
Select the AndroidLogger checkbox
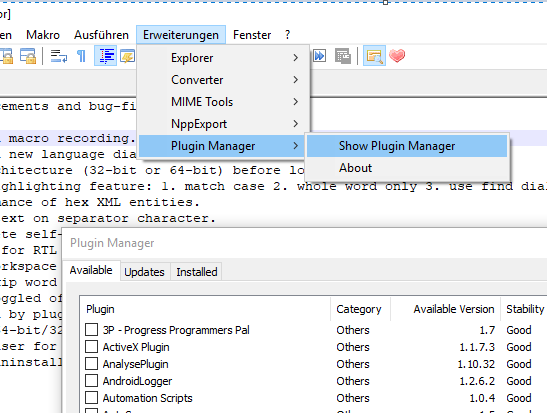(91, 381)
